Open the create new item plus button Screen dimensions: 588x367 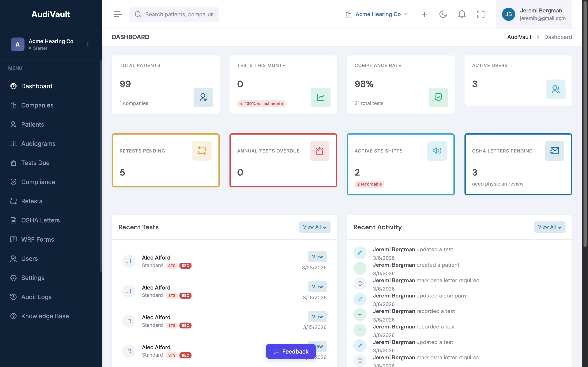(424, 14)
